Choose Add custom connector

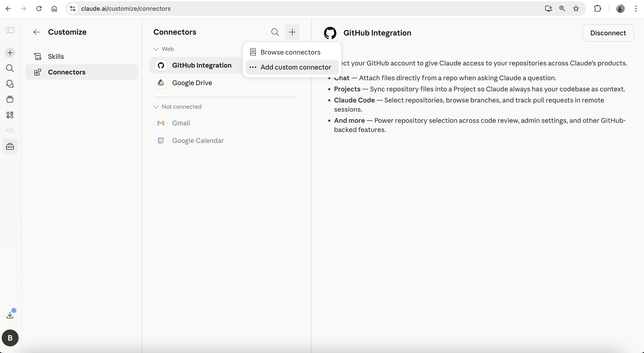tap(292, 67)
